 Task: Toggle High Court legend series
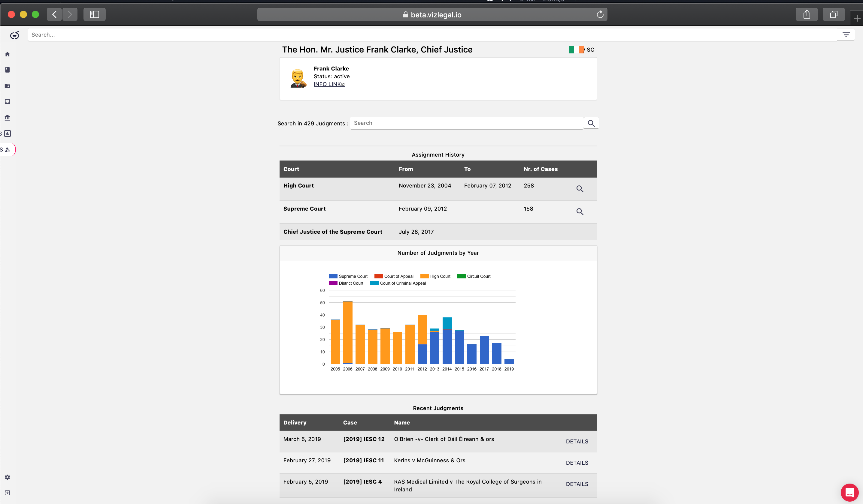point(435,276)
